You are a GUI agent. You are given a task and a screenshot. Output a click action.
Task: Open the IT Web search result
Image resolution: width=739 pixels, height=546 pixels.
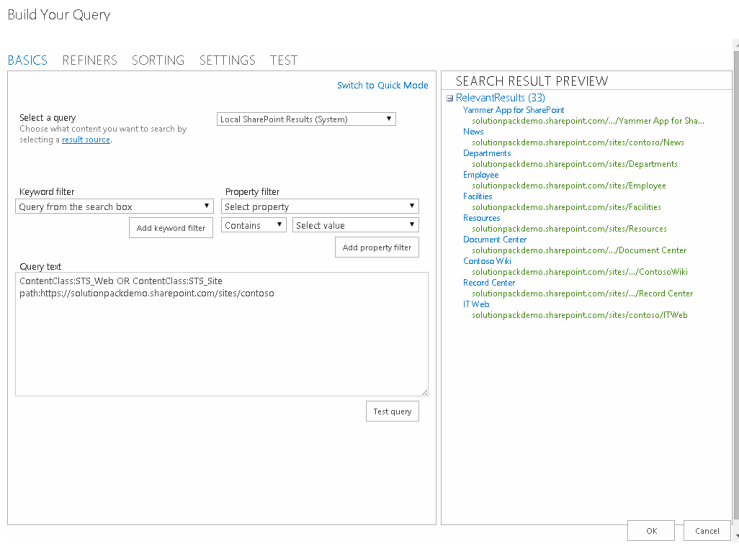pos(476,305)
